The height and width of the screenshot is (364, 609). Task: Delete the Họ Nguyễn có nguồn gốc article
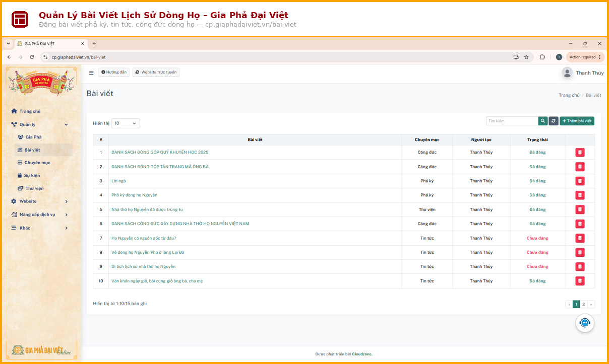click(x=580, y=238)
